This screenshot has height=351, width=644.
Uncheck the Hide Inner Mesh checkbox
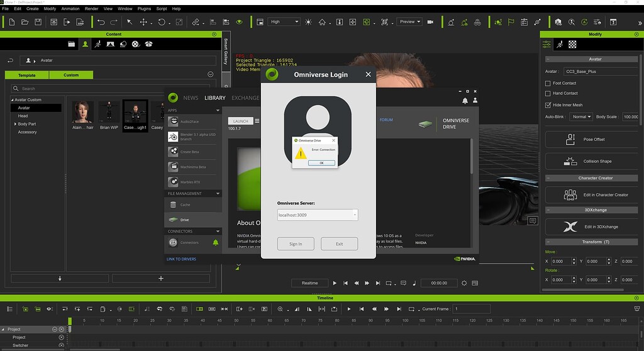pyautogui.click(x=548, y=105)
